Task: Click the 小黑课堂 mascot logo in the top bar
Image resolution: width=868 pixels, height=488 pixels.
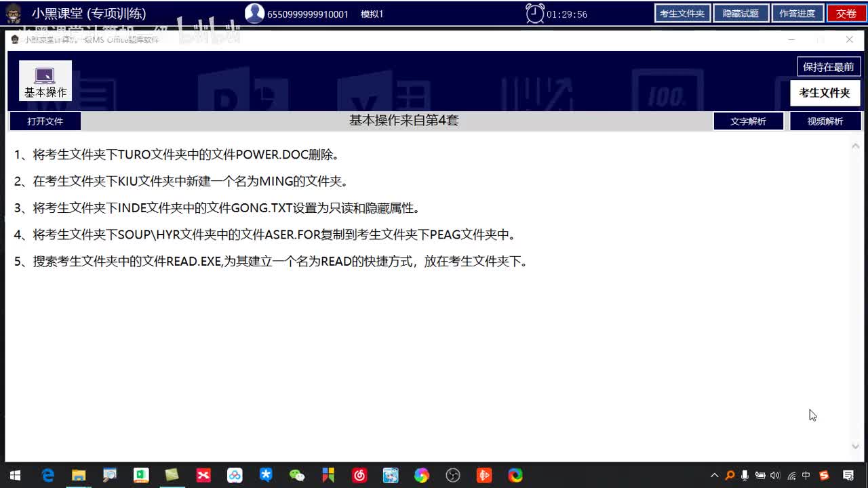Action: [13, 14]
